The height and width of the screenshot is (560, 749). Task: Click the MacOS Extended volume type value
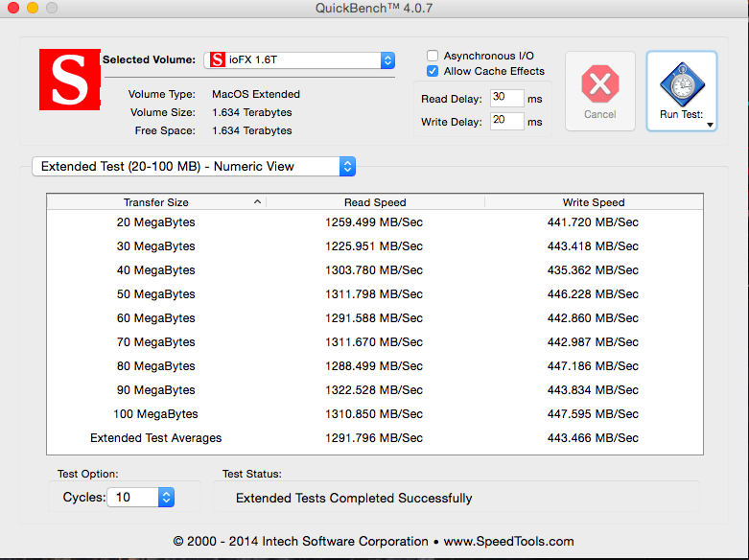pyautogui.click(x=256, y=94)
